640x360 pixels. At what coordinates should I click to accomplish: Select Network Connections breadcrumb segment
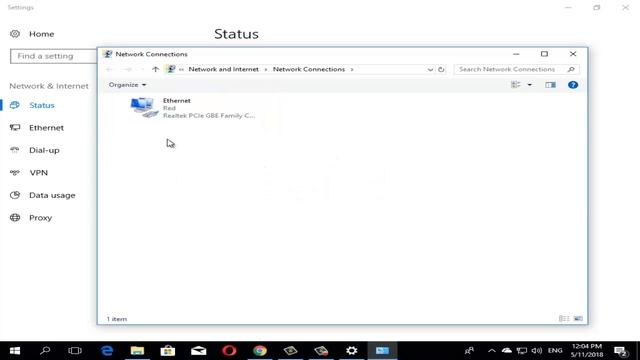pos(309,69)
